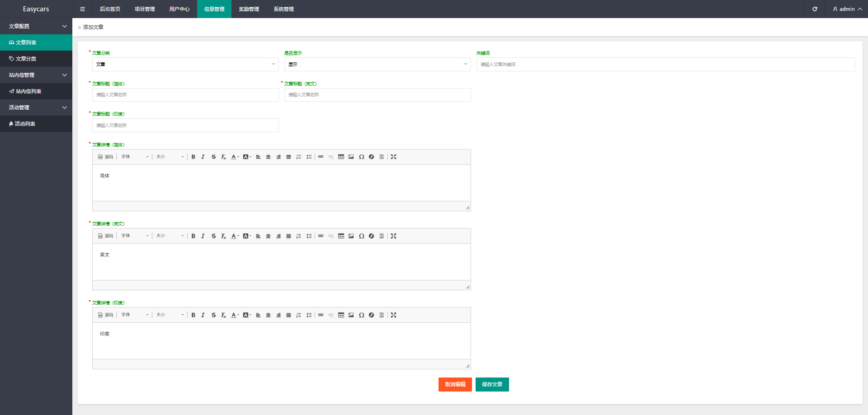The height and width of the screenshot is (415, 868).
Task: Select 文章分类 in the sidebar
Action: (x=26, y=59)
